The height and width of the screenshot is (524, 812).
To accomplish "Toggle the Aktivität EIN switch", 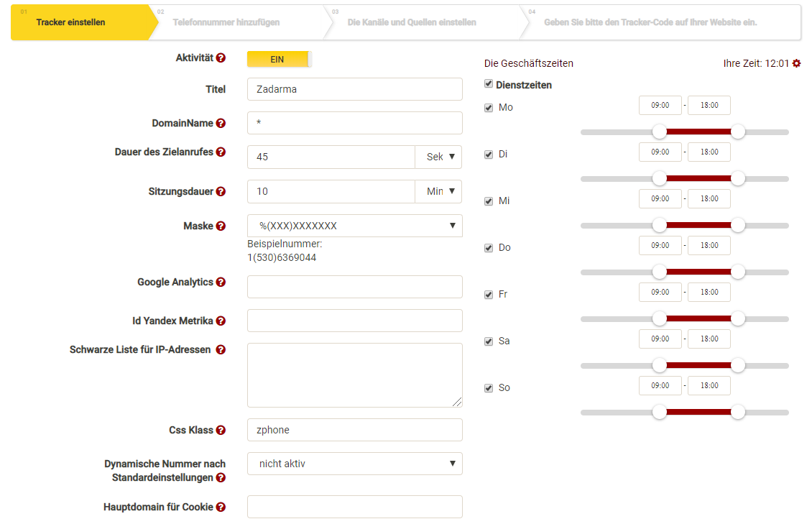I will (x=279, y=60).
